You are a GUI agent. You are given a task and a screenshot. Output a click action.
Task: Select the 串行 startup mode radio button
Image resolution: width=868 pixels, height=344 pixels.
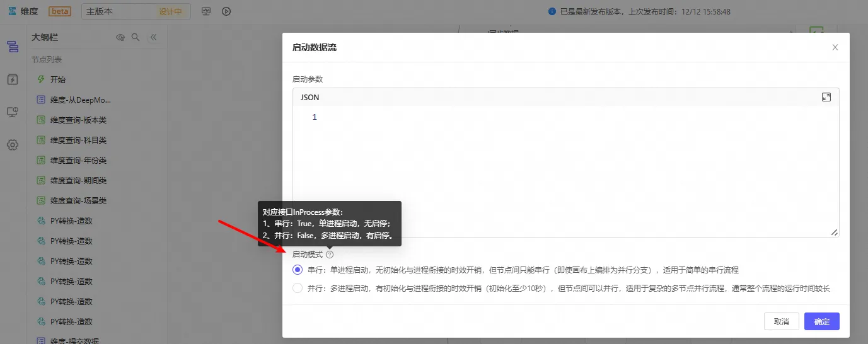click(x=298, y=270)
